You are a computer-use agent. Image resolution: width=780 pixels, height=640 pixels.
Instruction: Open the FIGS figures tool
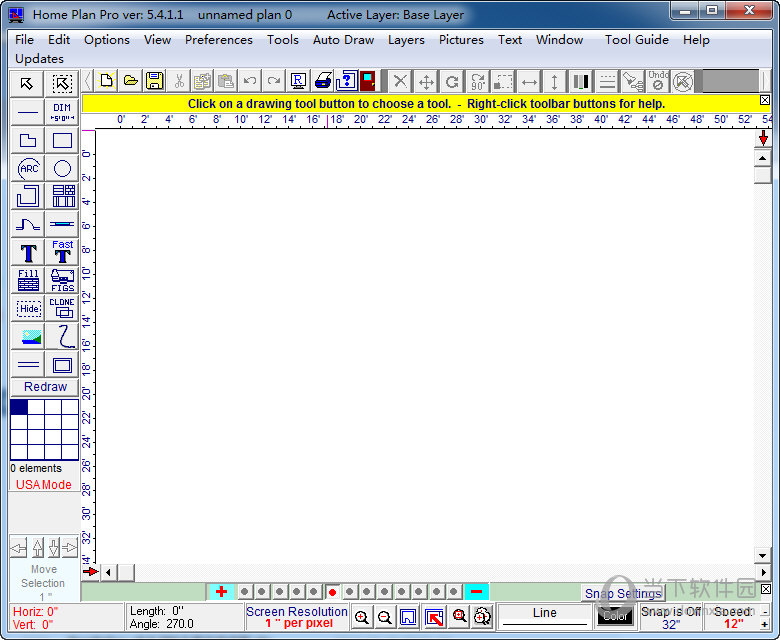click(62, 280)
